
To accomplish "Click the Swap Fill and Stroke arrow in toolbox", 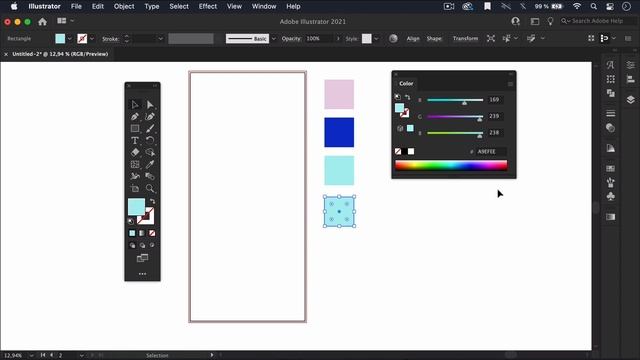I will (x=153, y=201).
